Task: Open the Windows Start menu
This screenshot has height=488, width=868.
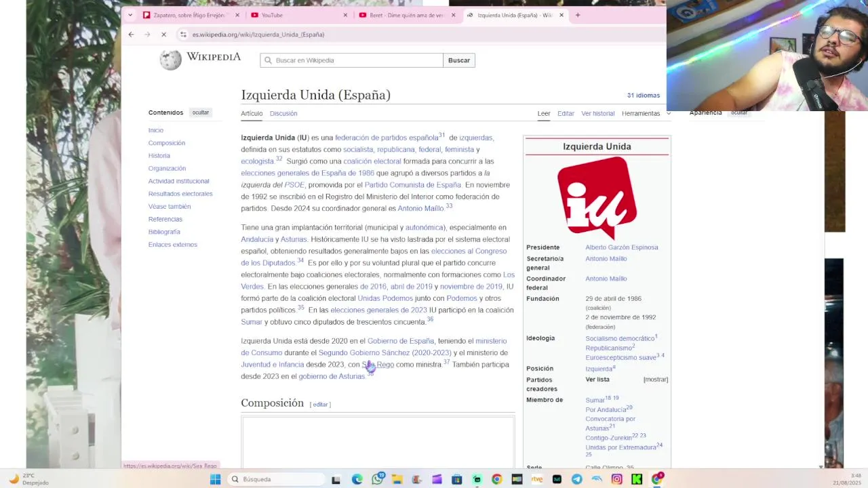Action: tap(215, 479)
